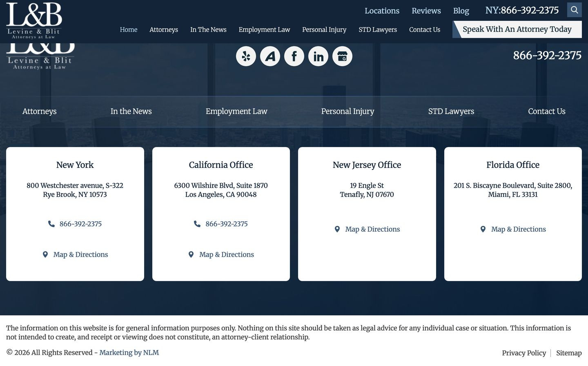Open the Sitemap link
This screenshot has height=366, width=588.
[569, 353]
